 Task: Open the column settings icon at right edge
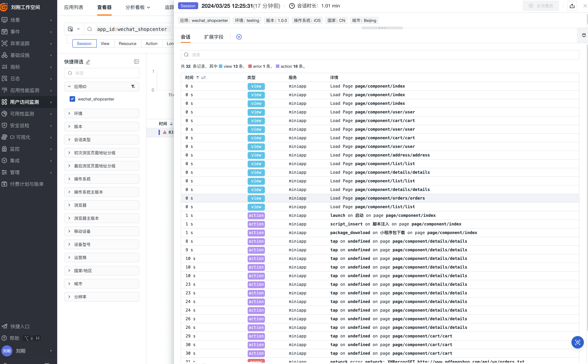tap(584, 35)
